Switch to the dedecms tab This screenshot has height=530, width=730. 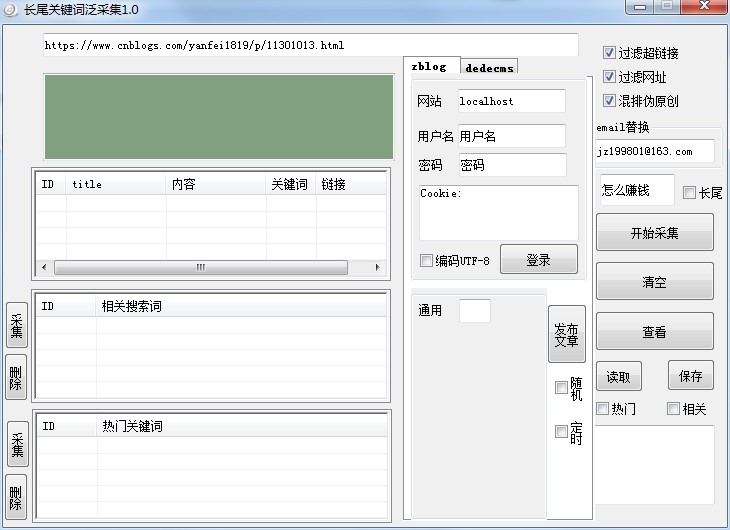489,68
